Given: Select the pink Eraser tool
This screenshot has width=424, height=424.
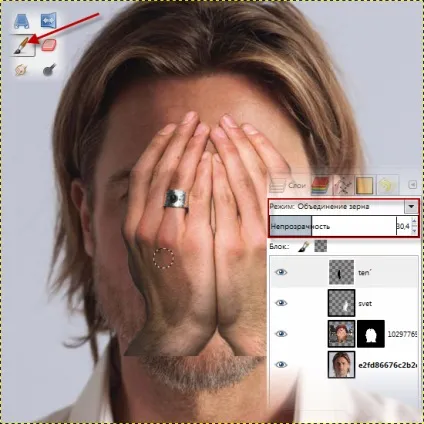Looking at the screenshot, I should [49, 45].
